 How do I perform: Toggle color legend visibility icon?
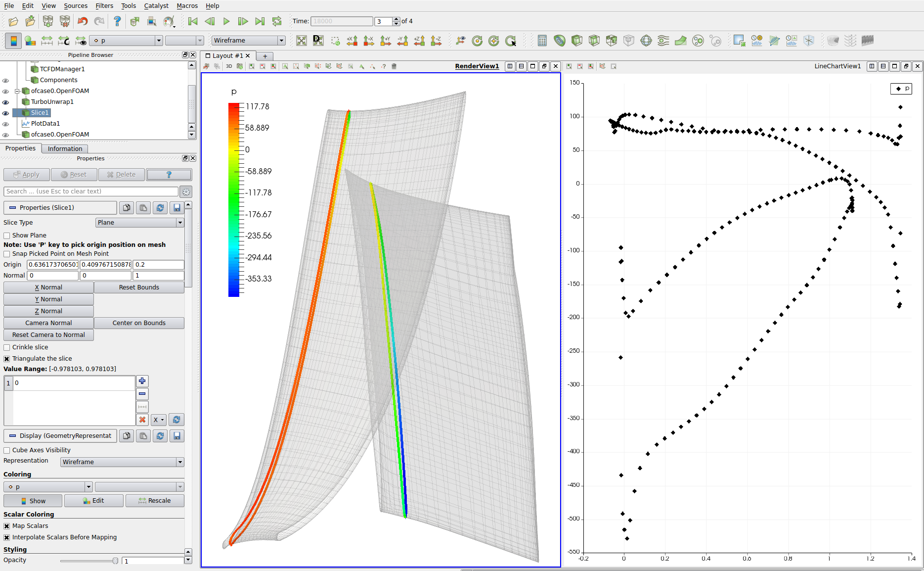[13, 41]
